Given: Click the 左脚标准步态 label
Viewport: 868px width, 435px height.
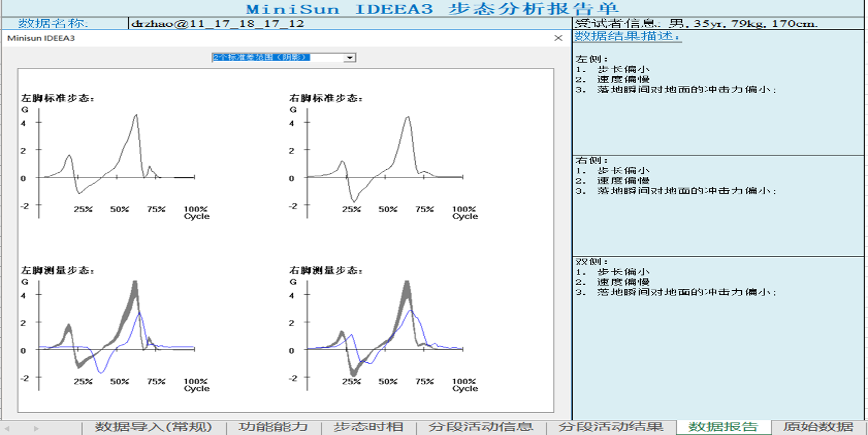Looking at the screenshot, I should coord(58,98).
